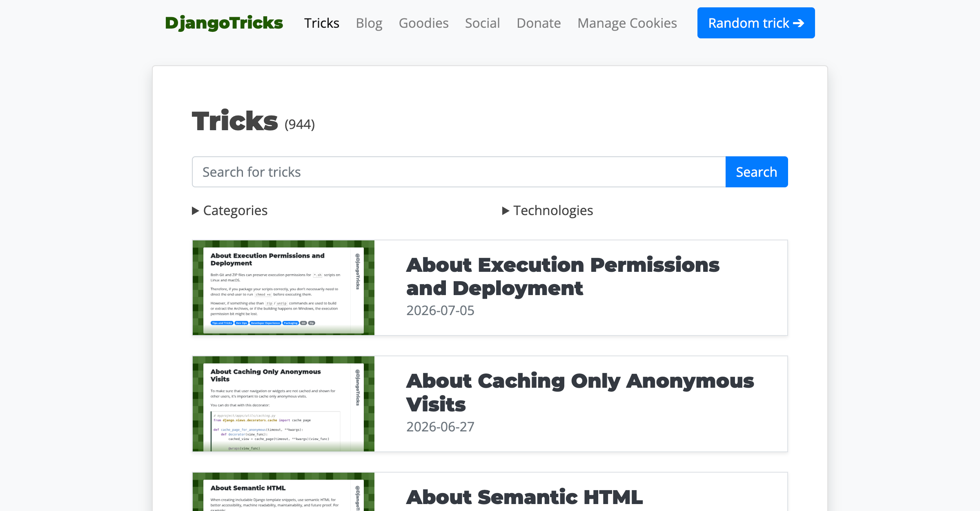This screenshot has width=980, height=511.
Task: Click the Tricks (944) heading
Action: tap(253, 121)
